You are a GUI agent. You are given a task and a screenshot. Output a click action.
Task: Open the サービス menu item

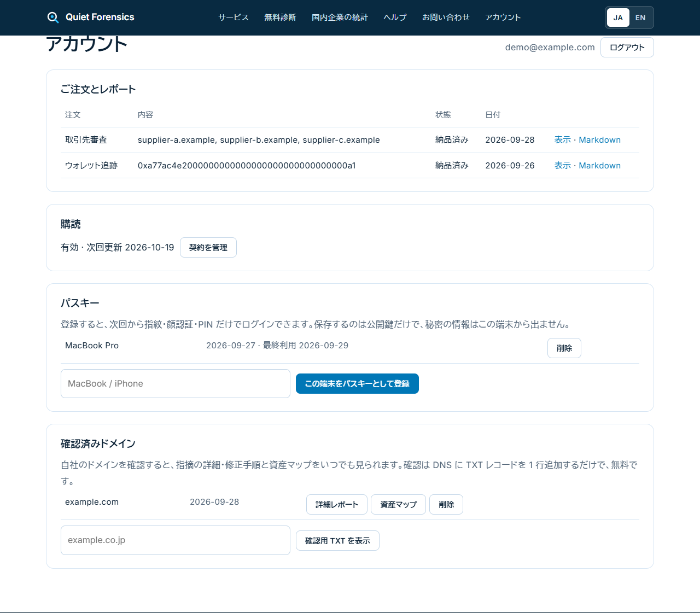tap(234, 17)
